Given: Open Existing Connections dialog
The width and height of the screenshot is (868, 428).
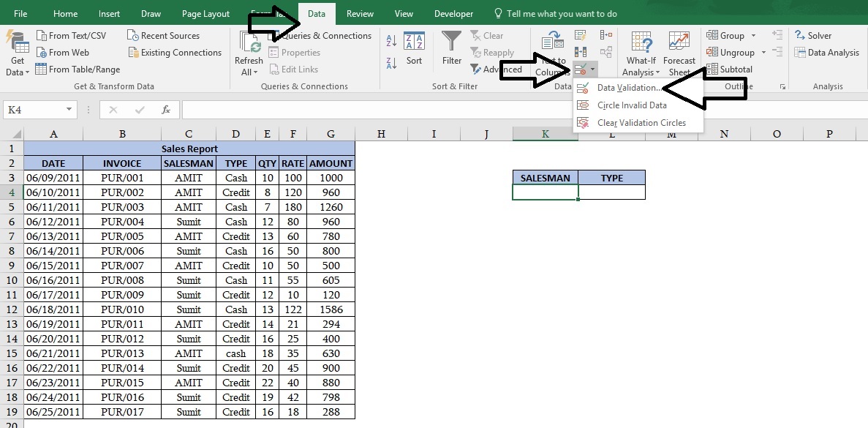Looking at the screenshot, I should tap(175, 53).
